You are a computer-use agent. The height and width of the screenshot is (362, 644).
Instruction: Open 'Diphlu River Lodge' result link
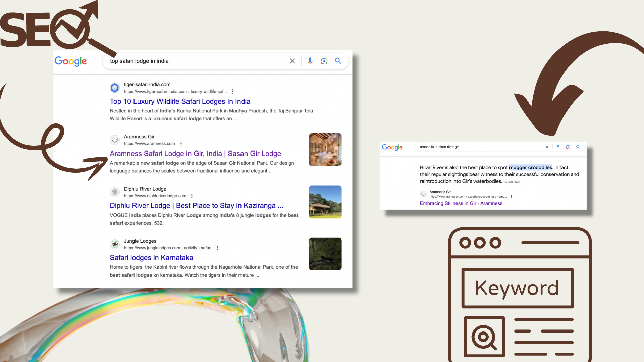click(196, 206)
